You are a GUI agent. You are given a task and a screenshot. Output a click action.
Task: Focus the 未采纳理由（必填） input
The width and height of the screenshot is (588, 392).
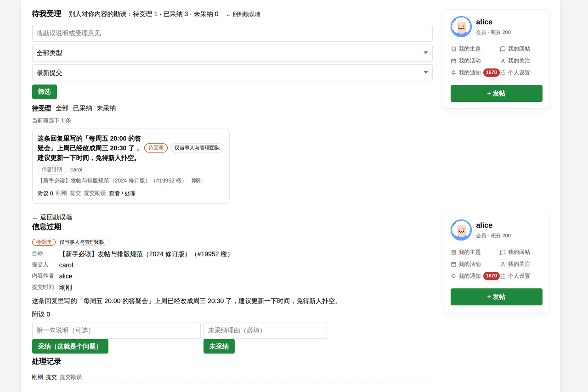(x=265, y=330)
